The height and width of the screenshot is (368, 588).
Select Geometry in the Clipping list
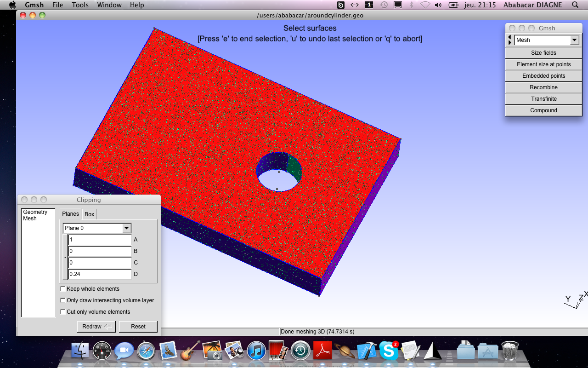pos(35,212)
